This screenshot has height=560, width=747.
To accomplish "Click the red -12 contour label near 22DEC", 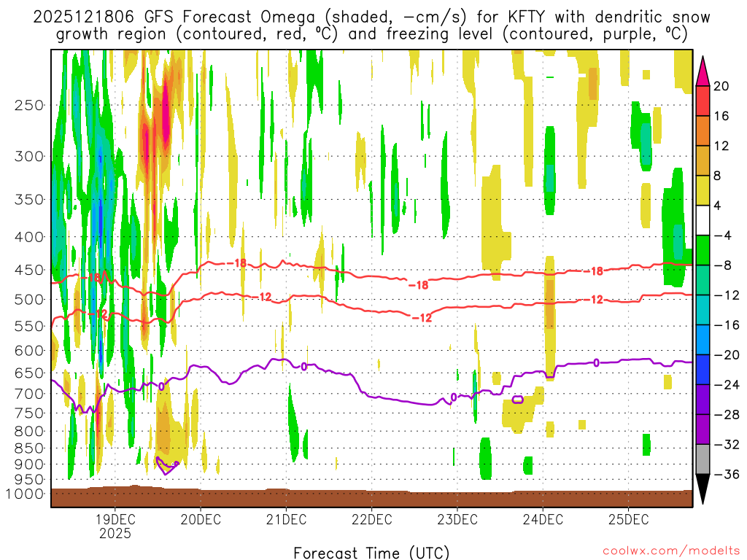I will pyautogui.click(x=421, y=318).
